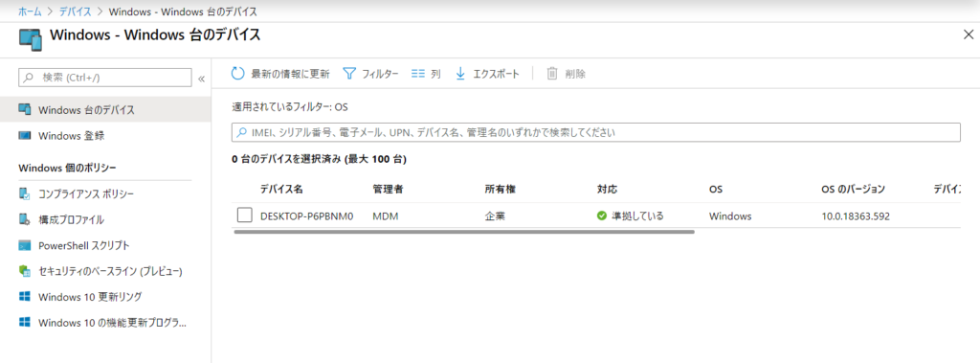Click the IMEI、シリアル番号 device search field
The height and width of the screenshot is (363, 980).
point(595,133)
